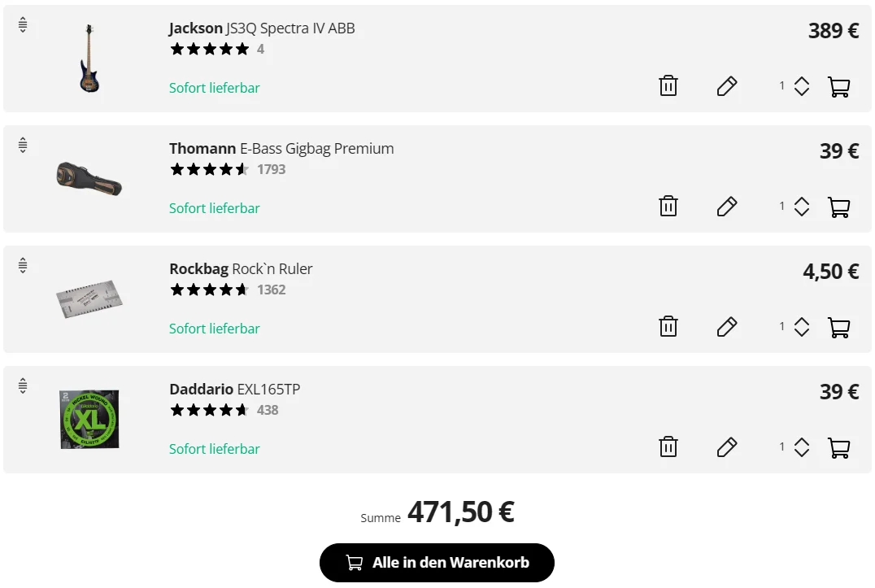This screenshot has width=875, height=588.
Task: Remove Thomann E-Bass Gigbag Premium item
Action: click(x=668, y=207)
